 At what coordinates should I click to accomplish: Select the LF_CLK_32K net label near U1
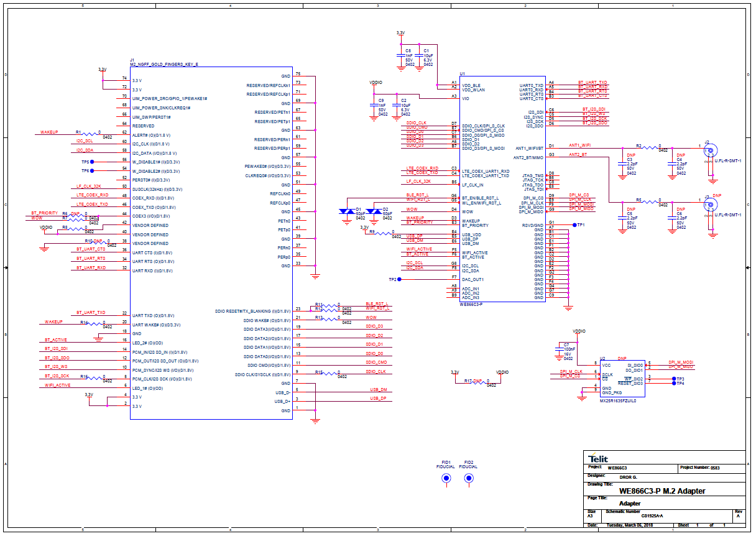[418, 182]
